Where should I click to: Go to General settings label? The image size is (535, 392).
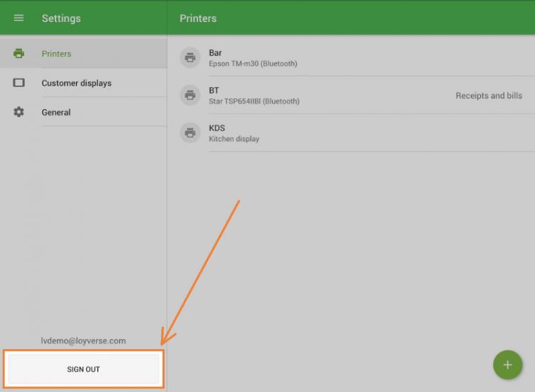click(x=56, y=113)
